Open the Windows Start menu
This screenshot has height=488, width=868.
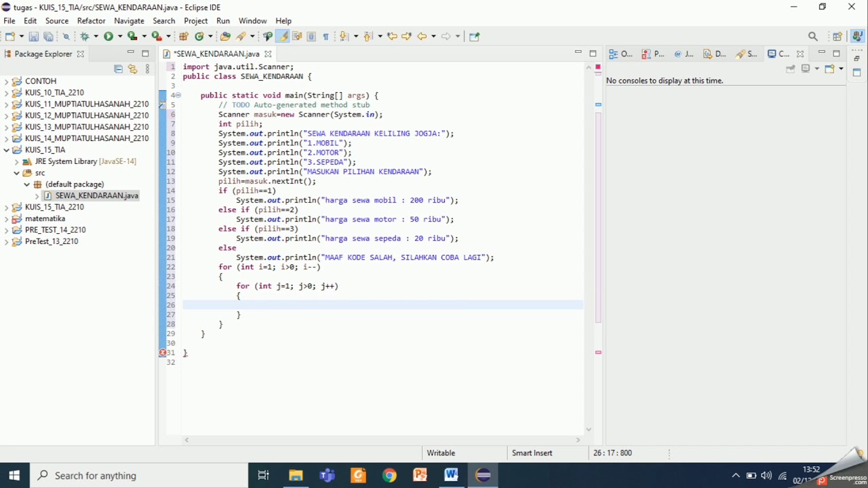(x=15, y=475)
